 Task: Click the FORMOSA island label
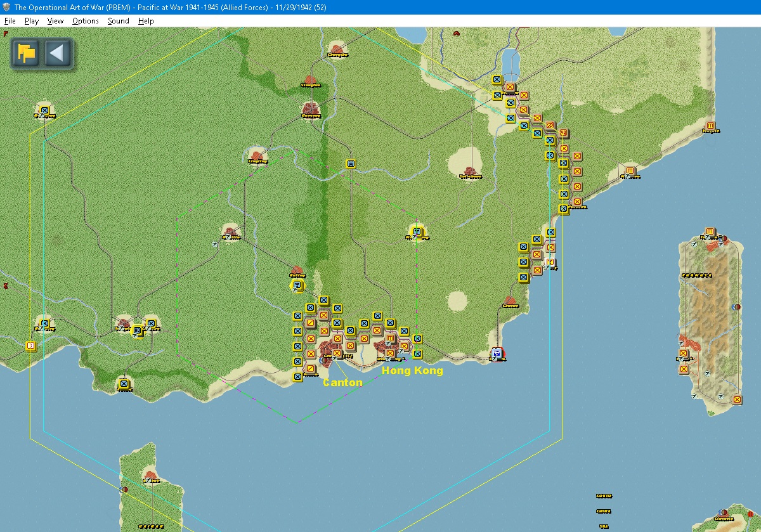point(696,275)
